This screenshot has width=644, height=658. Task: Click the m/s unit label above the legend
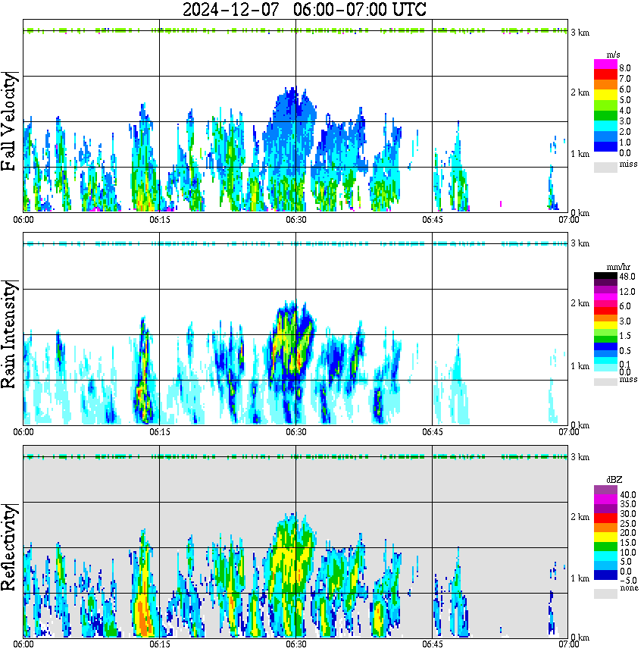(613, 55)
